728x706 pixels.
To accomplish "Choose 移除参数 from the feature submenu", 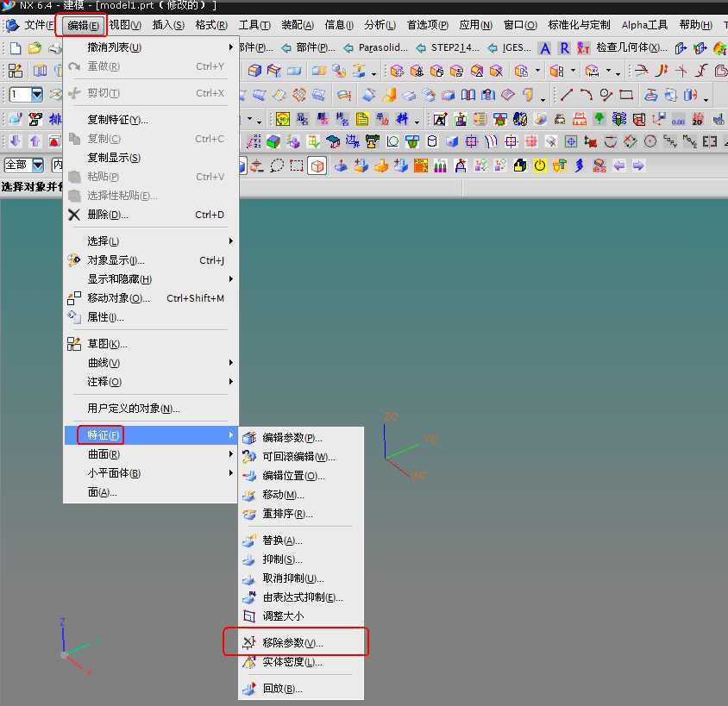I will (x=301, y=643).
